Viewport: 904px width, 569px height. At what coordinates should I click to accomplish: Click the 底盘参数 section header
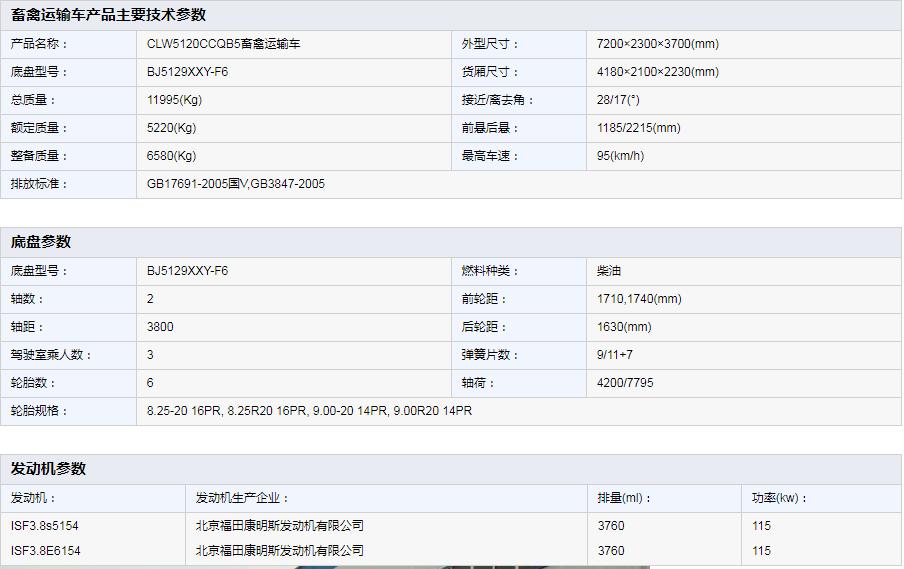pyautogui.click(x=41, y=242)
